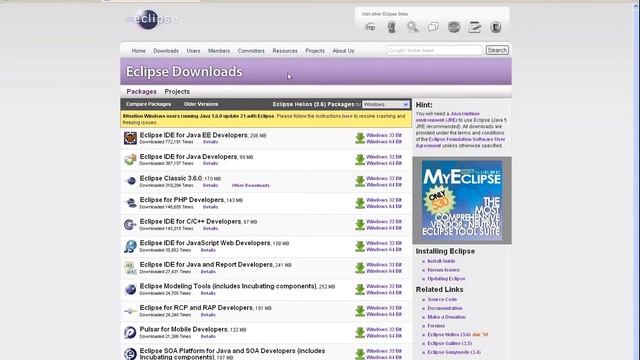Viewport: 640px width, 360px height.
Task: Click green download arrow for Eclipse Classic
Action: pyautogui.click(x=360, y=181)
